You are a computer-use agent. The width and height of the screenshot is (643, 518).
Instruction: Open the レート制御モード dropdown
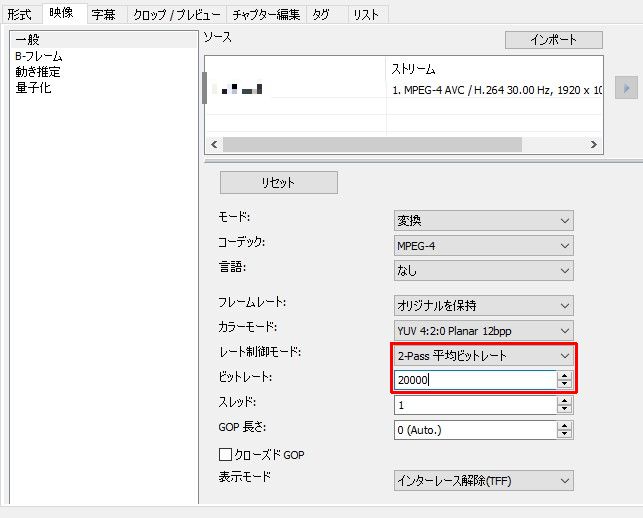point(484,355)
